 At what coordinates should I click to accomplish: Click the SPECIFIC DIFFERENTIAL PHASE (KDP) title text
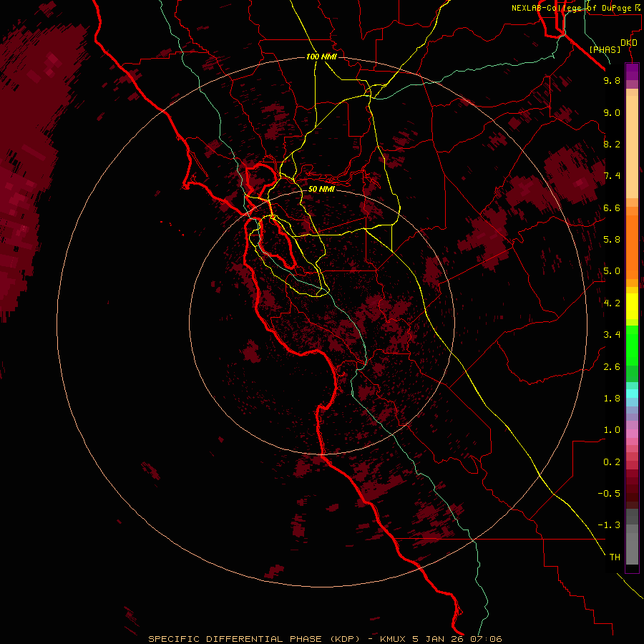(x=254, y=639)
